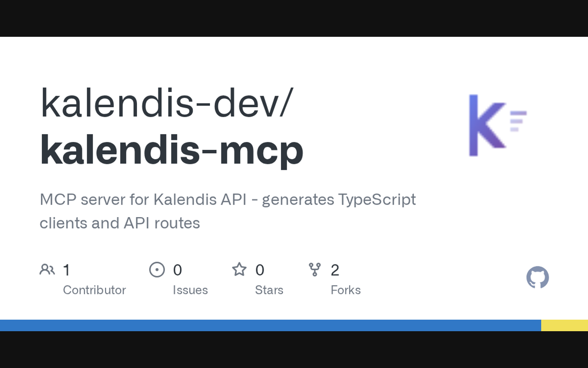Click the stars count 0

[260, 270]
